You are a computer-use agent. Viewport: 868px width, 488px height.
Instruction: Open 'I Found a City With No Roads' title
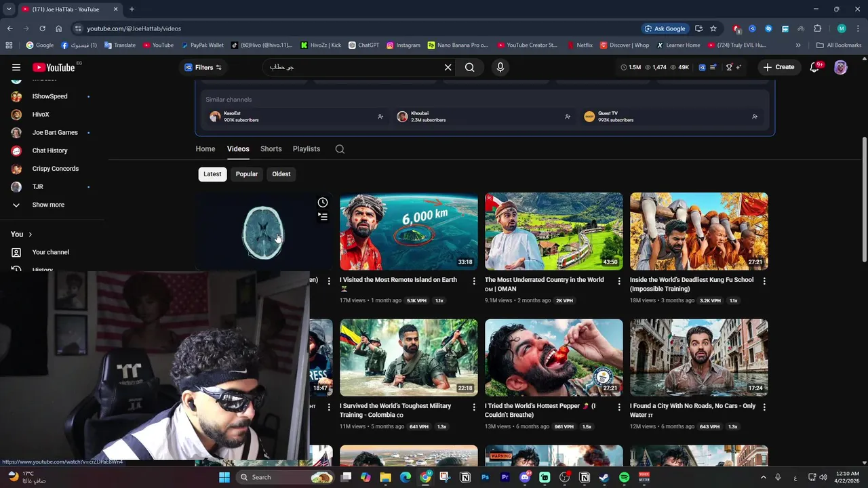(692, 411)
